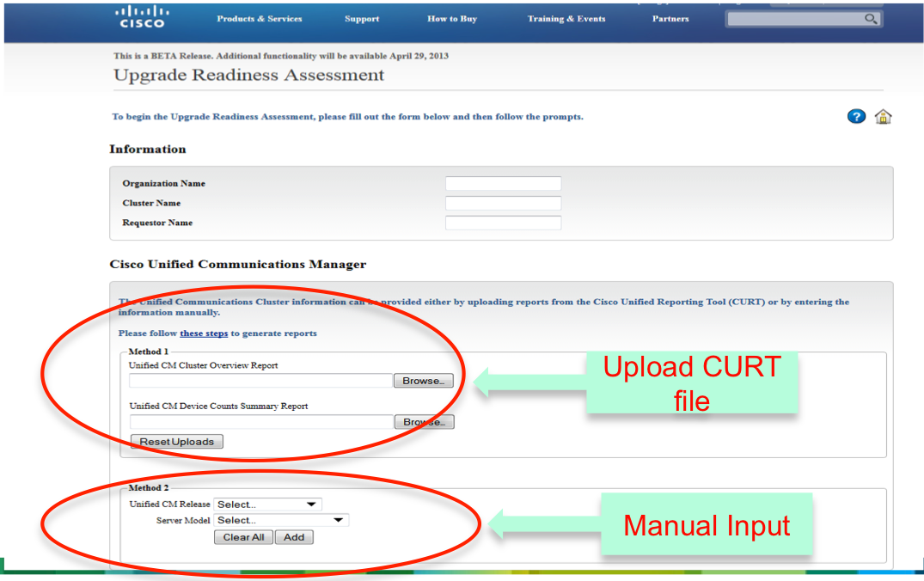Select the 'Information' section heading
The width and height of the screenshot is (924, 581).
click(147, 149)
